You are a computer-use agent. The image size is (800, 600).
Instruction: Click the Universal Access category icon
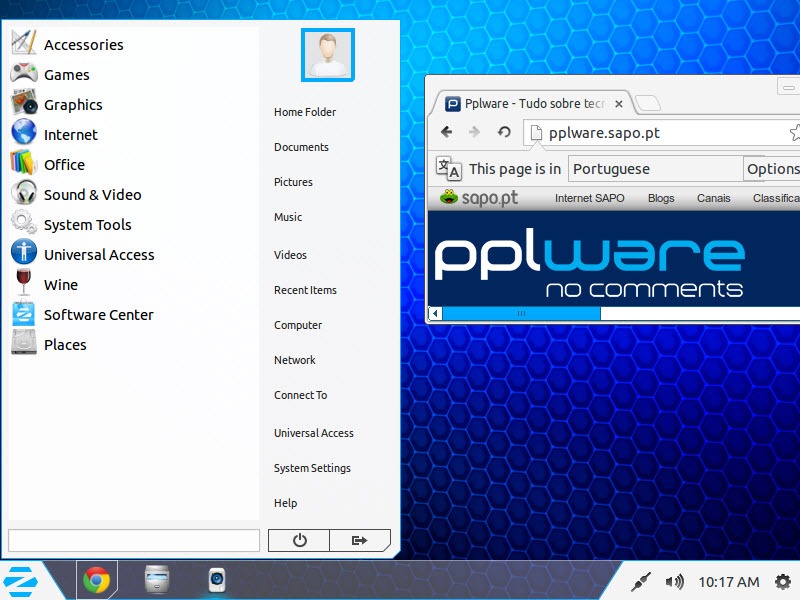24,252
